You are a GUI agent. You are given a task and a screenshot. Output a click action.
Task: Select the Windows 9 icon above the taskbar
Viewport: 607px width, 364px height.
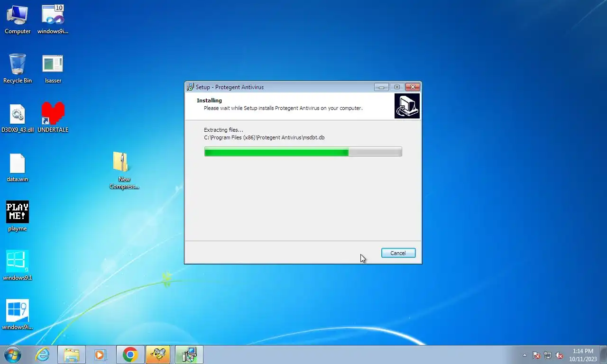click(18, 315)
